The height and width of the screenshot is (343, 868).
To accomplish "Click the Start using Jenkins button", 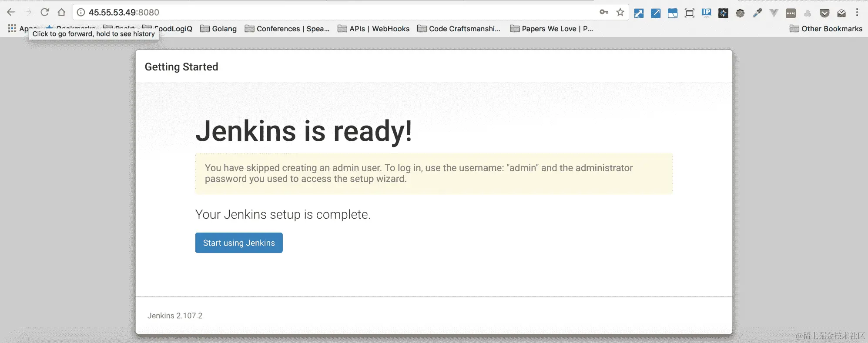I will (239, 243).
